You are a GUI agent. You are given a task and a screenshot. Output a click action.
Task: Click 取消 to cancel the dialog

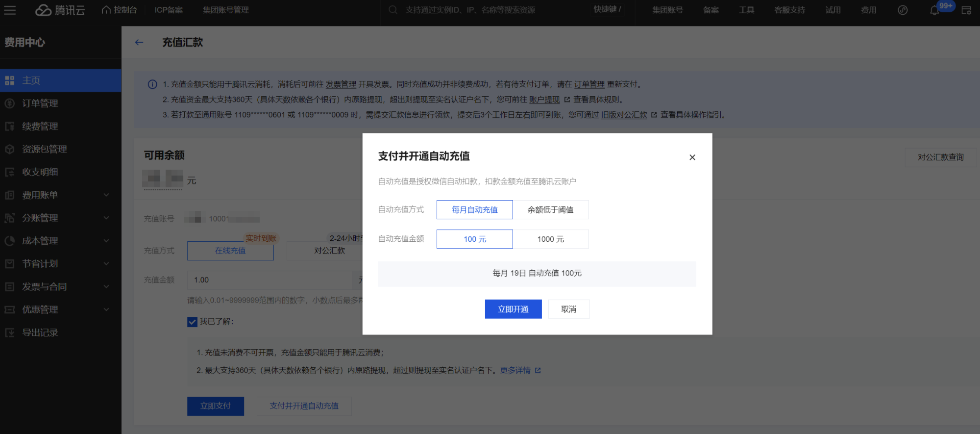point(568,309)
